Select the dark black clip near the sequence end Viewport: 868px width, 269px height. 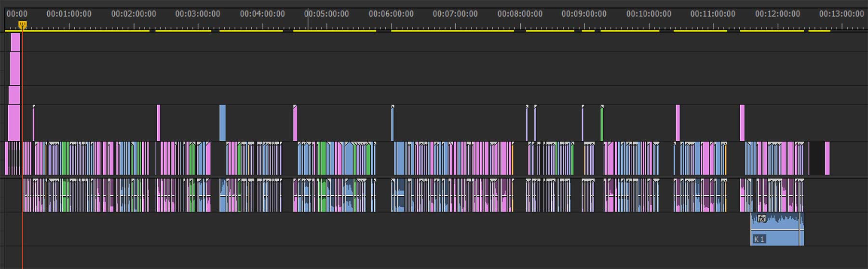816,158
